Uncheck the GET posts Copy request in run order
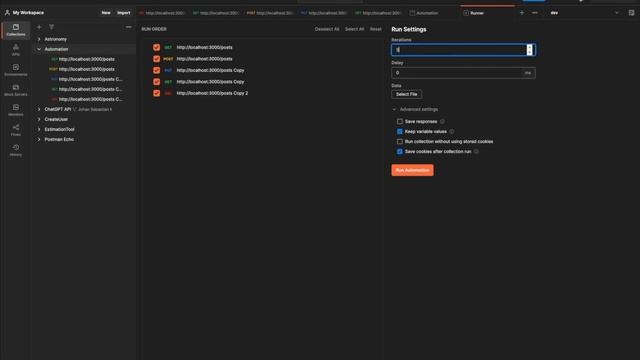The width and height of the screenshot is (640, 360). [156, 82]
